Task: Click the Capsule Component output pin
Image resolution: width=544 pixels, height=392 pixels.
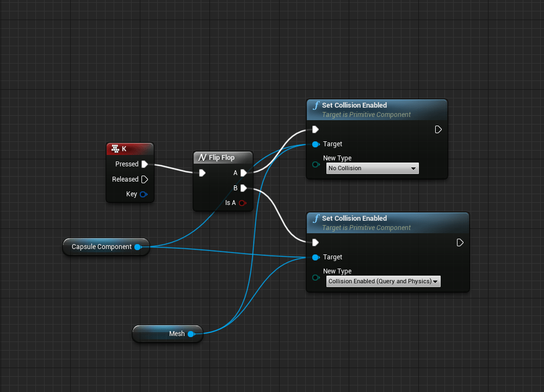Action: (x=138, y=247)
